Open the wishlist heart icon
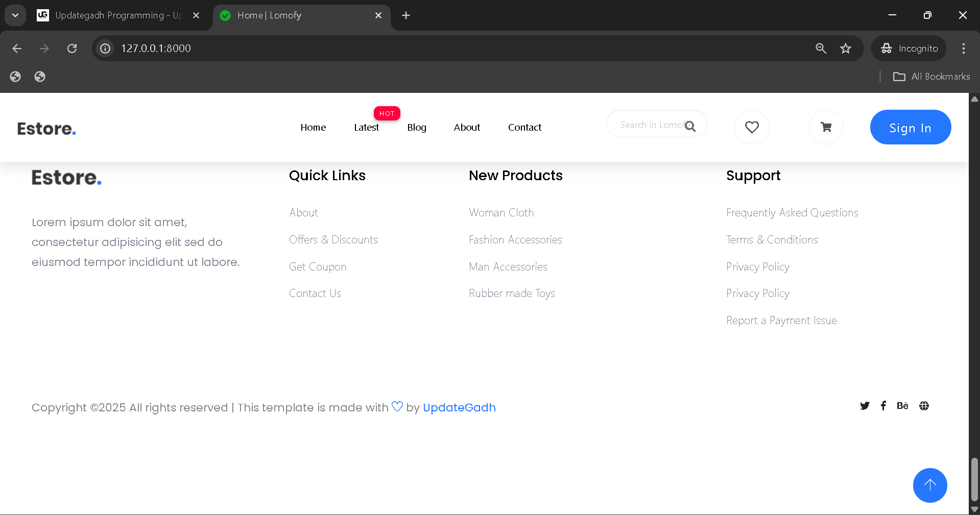This screenshot has width=980, height=515. [x=751, y=127]
